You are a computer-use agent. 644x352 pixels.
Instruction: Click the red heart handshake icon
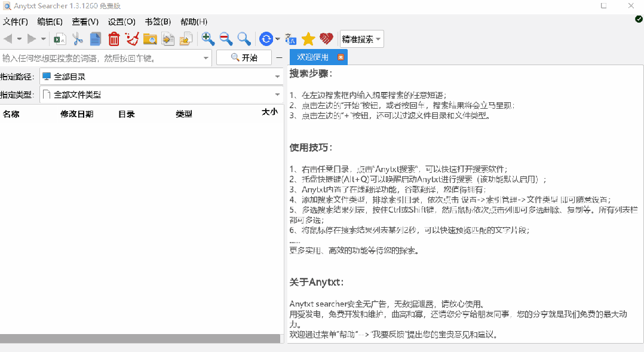coord(326,39)
